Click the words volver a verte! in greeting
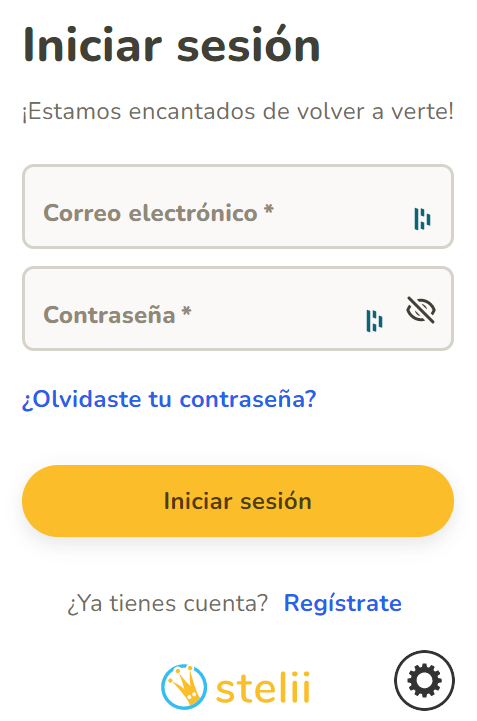 [375, 112]
